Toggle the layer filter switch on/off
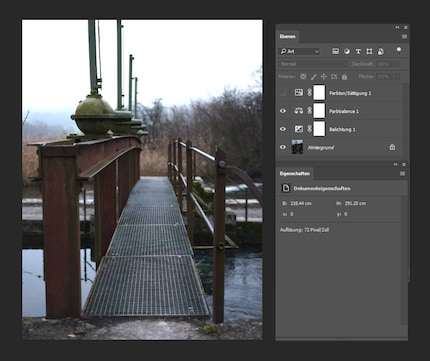The width and height of the screenshot is (430, 361). pos(398,50)
